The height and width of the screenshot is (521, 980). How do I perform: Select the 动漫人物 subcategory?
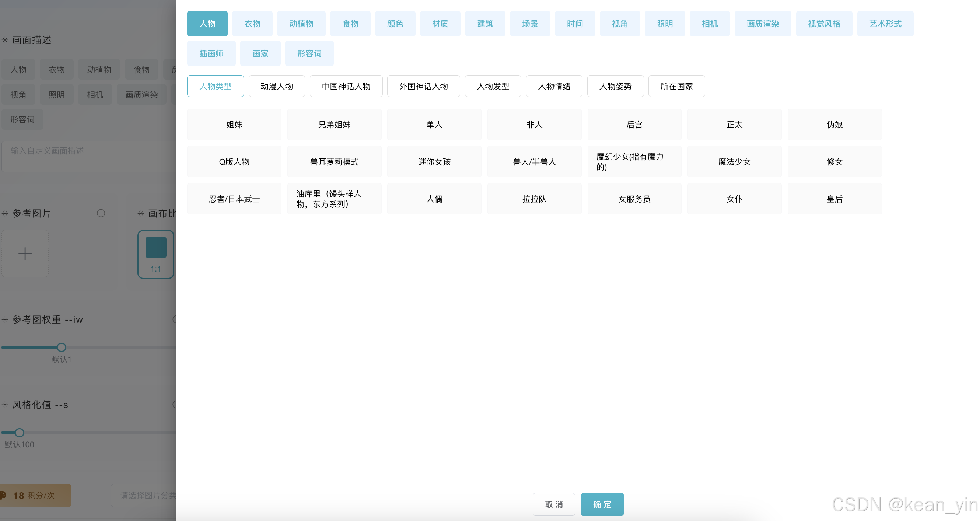(x=277, y=86)
